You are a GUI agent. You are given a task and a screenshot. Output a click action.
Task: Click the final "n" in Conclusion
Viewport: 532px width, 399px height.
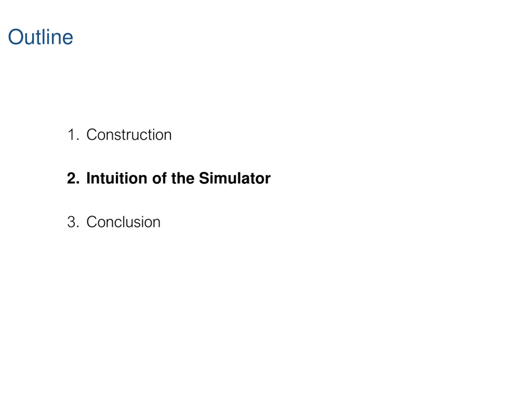click(x=156, y=223)
